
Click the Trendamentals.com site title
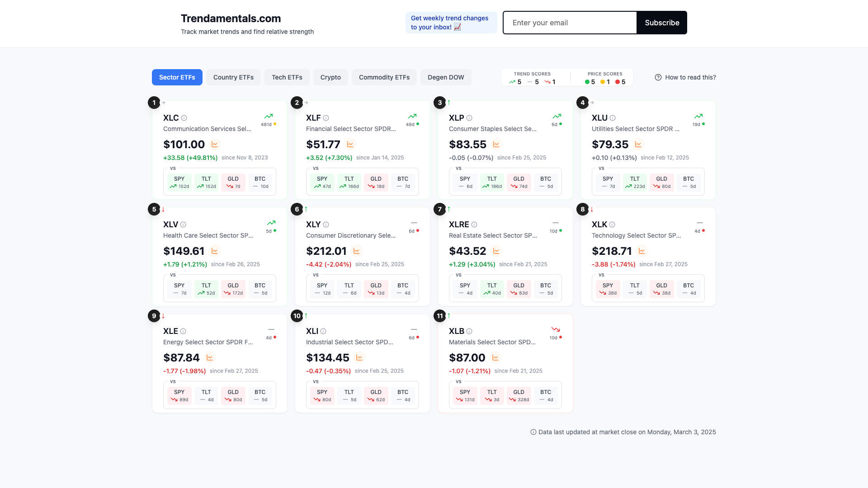tap(231, 19)
